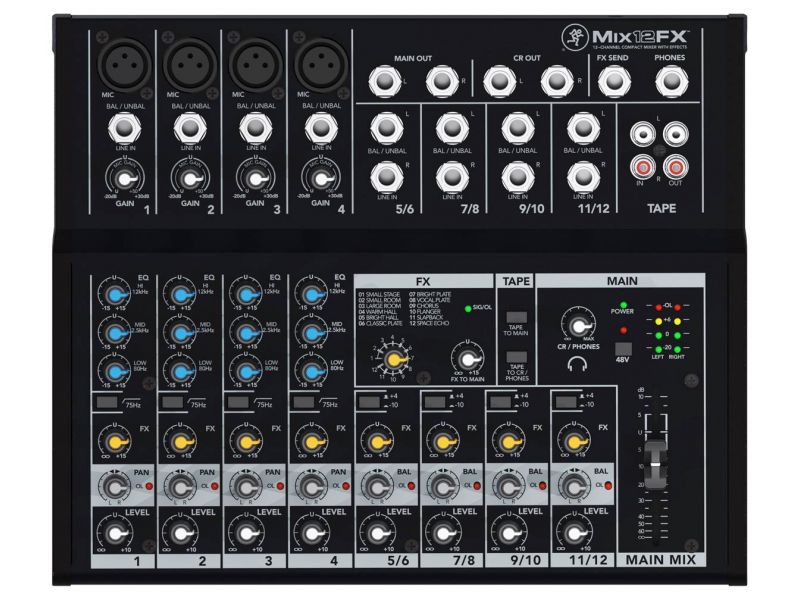Click the right channel OL meter LED
The width and height of the screenshot is (800, 600).
click(x=678, y=307)
